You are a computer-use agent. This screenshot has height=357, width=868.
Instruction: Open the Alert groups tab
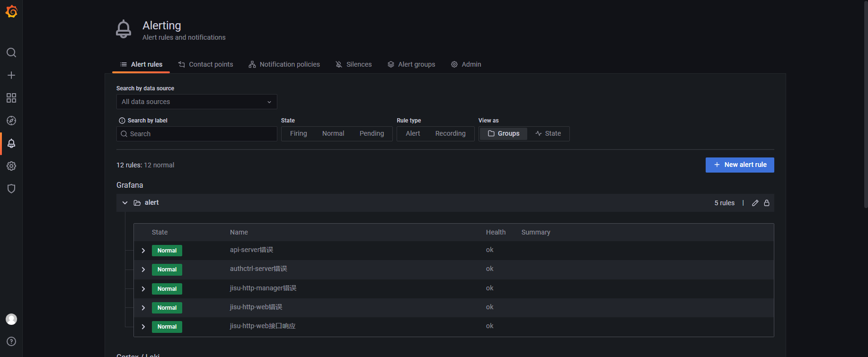click(x=411, y=64)
